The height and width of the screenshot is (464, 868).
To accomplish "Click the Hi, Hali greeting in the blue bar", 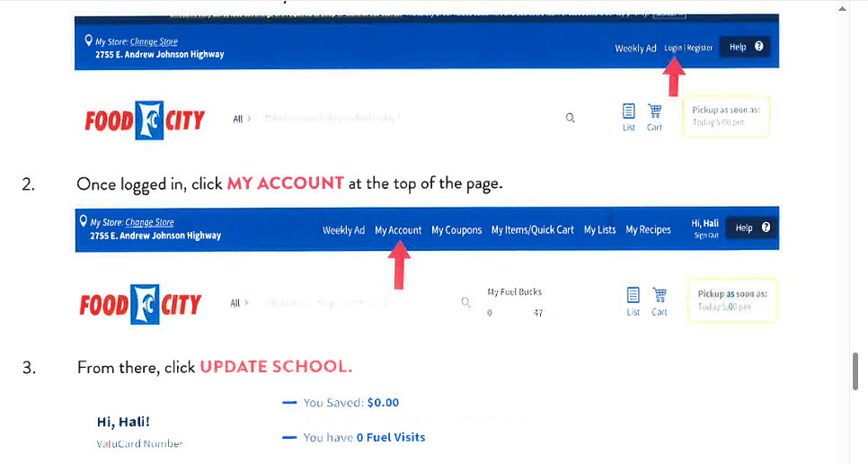I will click(x=704, y=223).
